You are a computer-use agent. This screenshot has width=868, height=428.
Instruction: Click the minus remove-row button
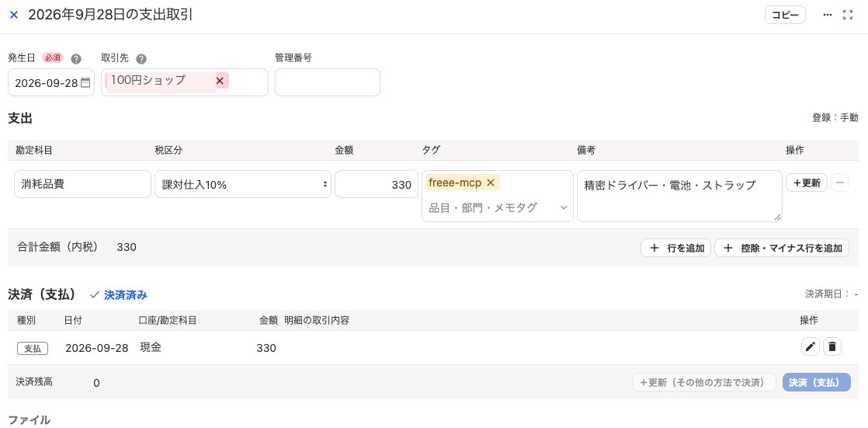point(840,183)
